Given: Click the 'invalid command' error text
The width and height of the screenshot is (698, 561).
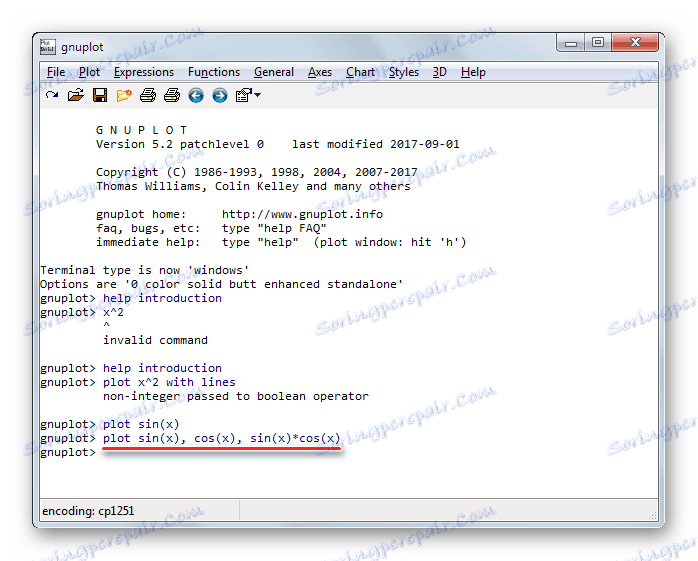Looking at the screenshot, I should click(x=155, y=341).
